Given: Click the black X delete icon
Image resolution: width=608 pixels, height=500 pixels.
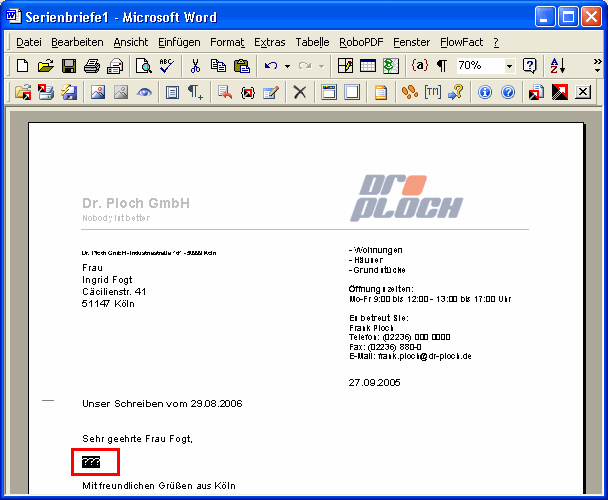Looking at the screenshot, I should 299,92.
